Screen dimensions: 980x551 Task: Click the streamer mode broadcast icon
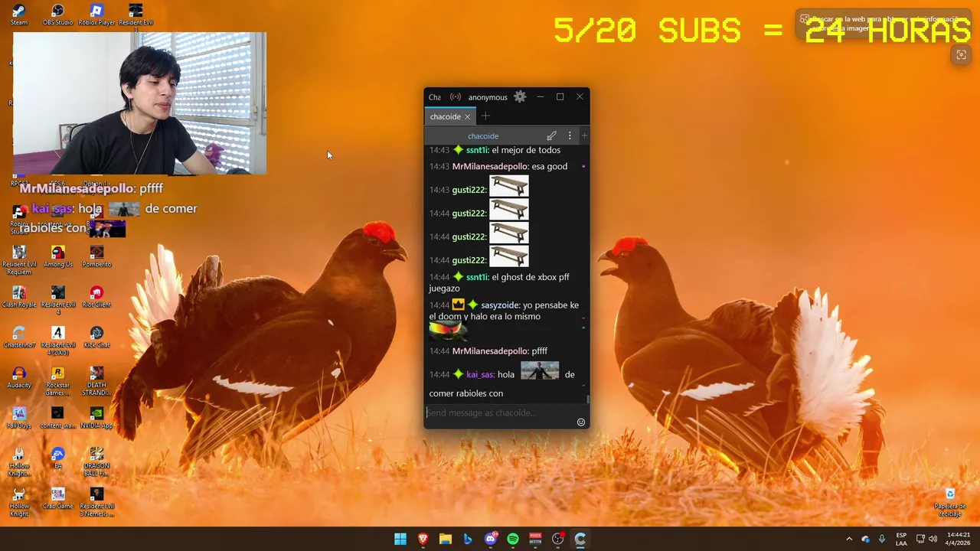pos(456,96)
